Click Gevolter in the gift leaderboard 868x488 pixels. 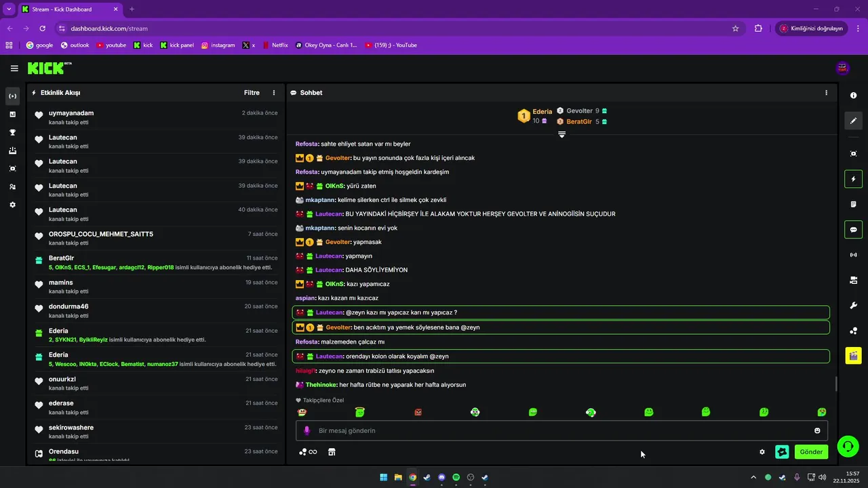tap(579, 110)
